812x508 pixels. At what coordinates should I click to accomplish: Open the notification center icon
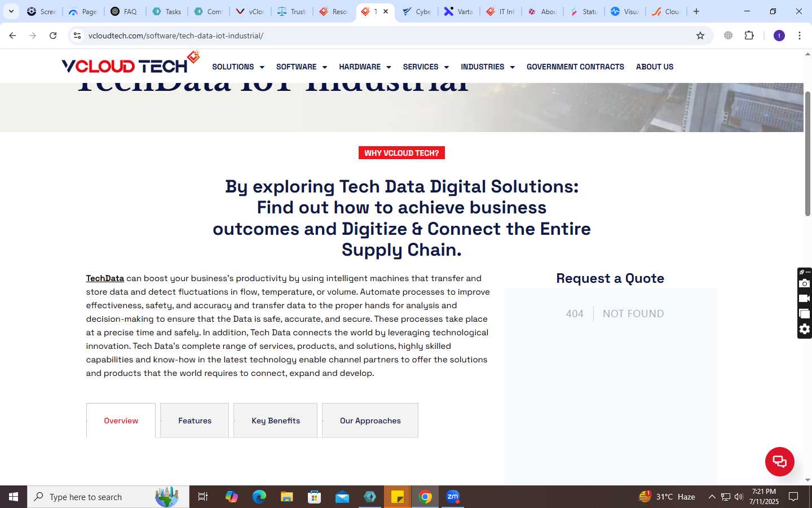click(793, 497)
